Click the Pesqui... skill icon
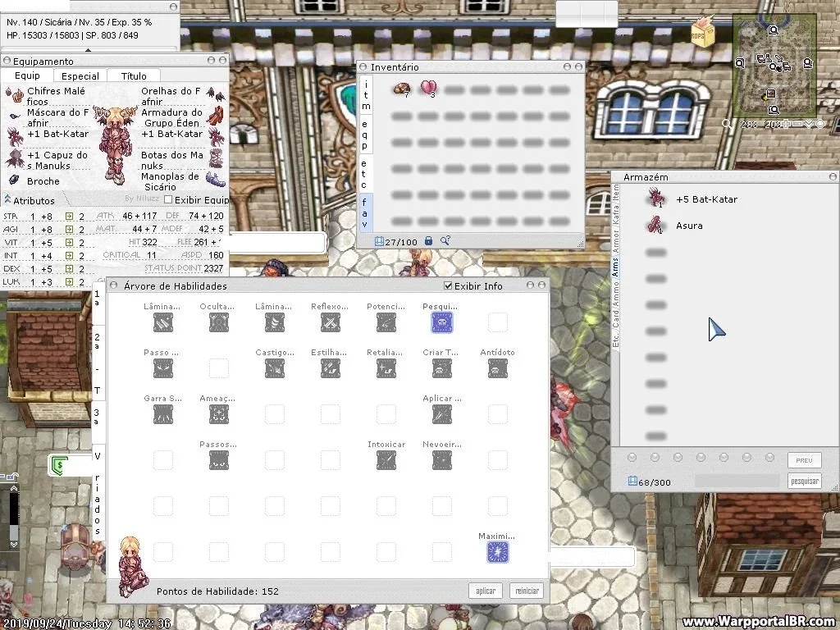This screenshot has height=630, width=840. 442,323
